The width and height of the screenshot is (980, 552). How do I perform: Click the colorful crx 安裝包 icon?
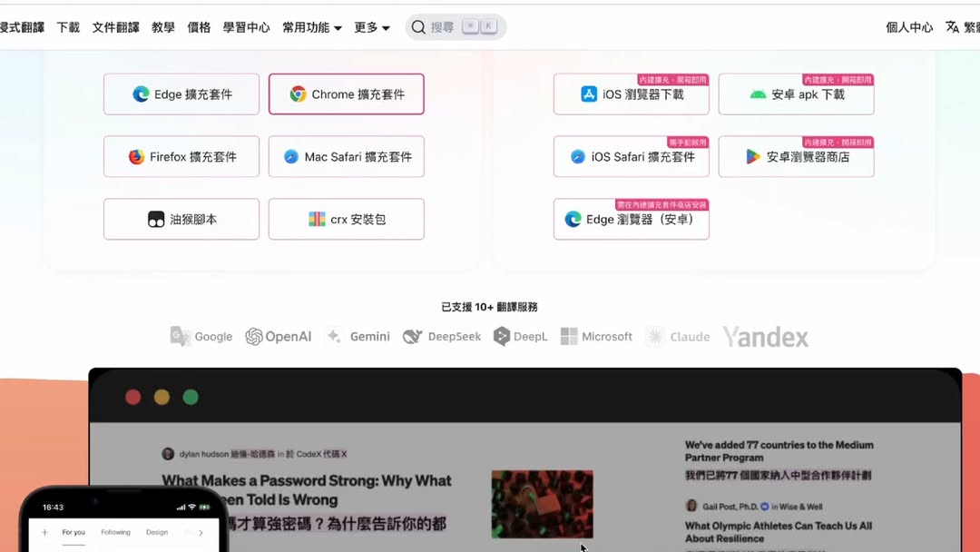coord(317,220)
